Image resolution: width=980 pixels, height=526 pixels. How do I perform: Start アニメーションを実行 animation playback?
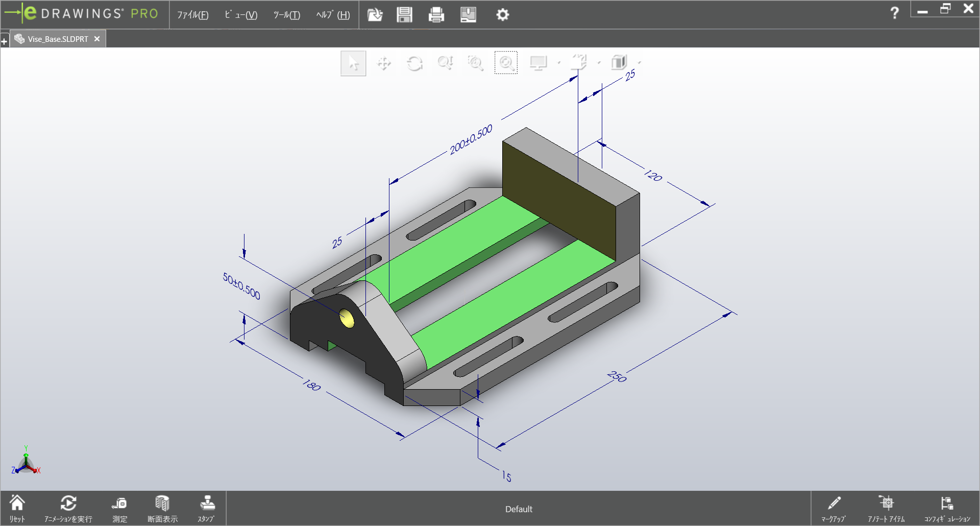(68, 507)
